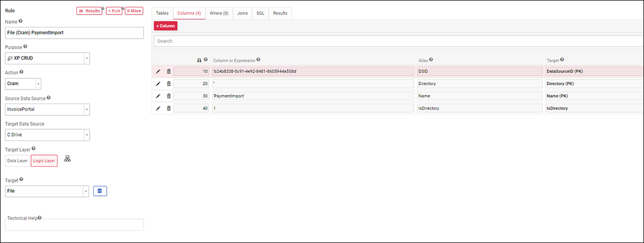The width and height of the screenshot is (644, 243).
Task: Edit the PaymentImport Name column row
Action: (158, 96)
